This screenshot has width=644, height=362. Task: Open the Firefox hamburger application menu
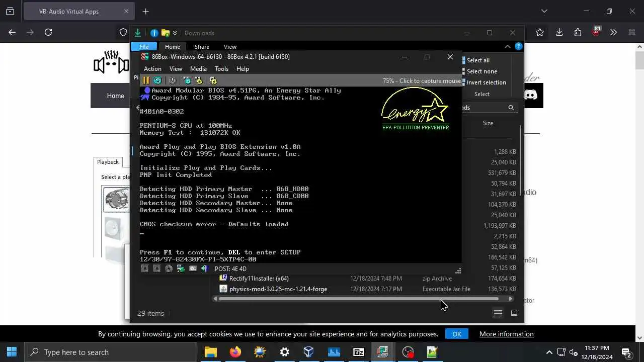(632, 32)
